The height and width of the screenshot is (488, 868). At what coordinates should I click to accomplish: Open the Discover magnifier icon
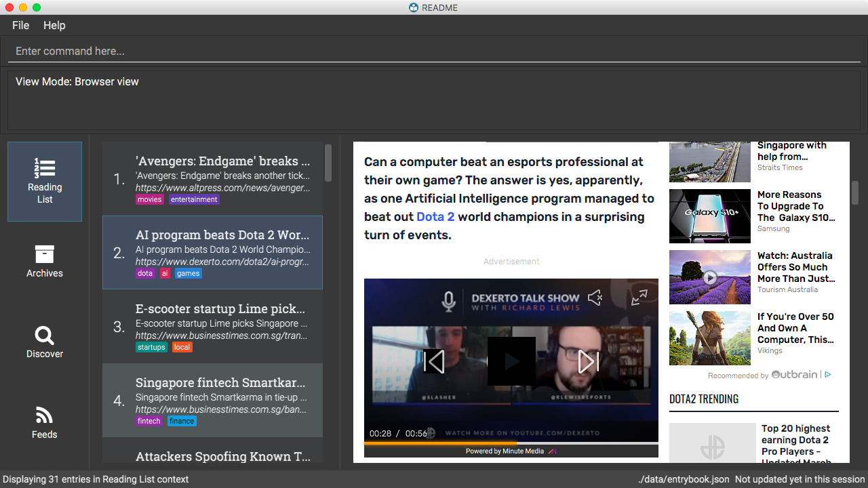[x=45, y=335]
